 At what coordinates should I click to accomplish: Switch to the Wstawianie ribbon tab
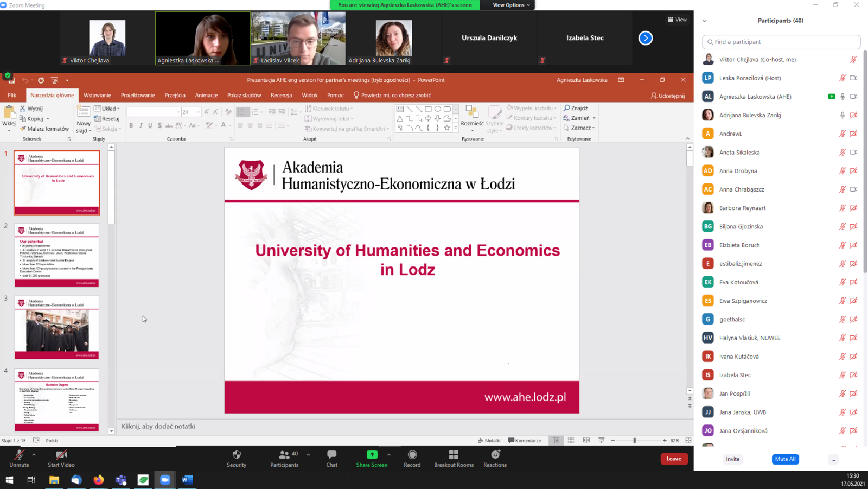coord(97,95)
